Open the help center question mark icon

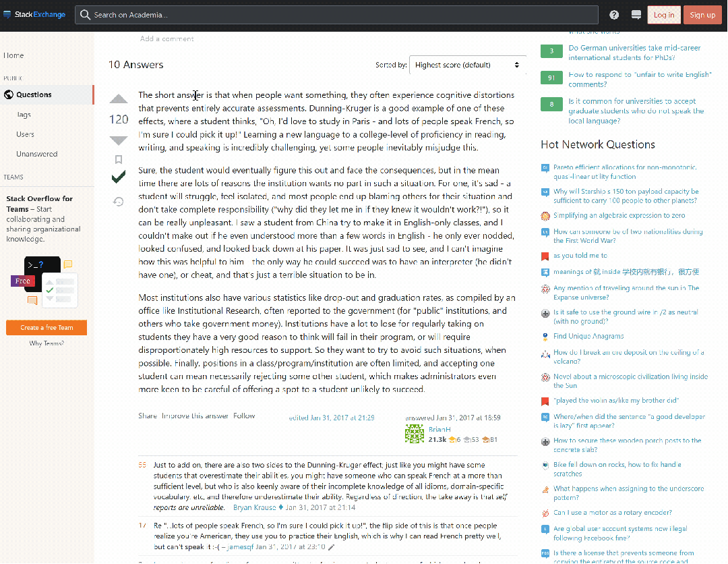(614, 15)
